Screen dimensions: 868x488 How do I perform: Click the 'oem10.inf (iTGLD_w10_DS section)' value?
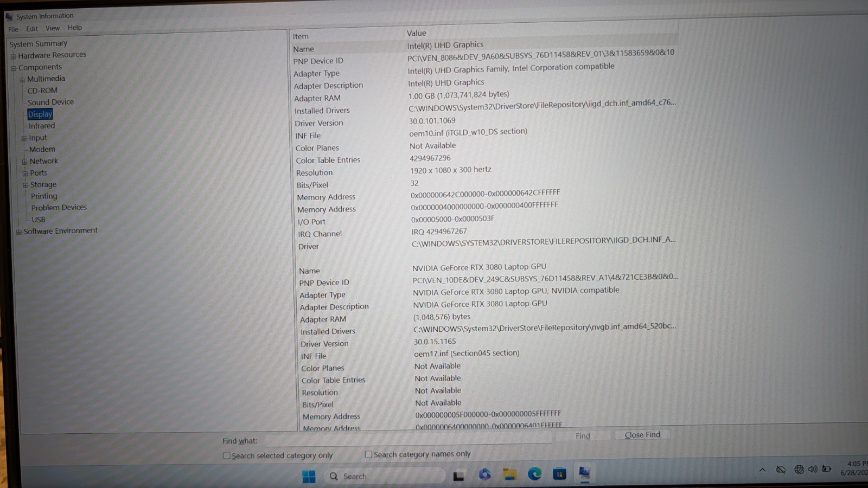[468, 132]
